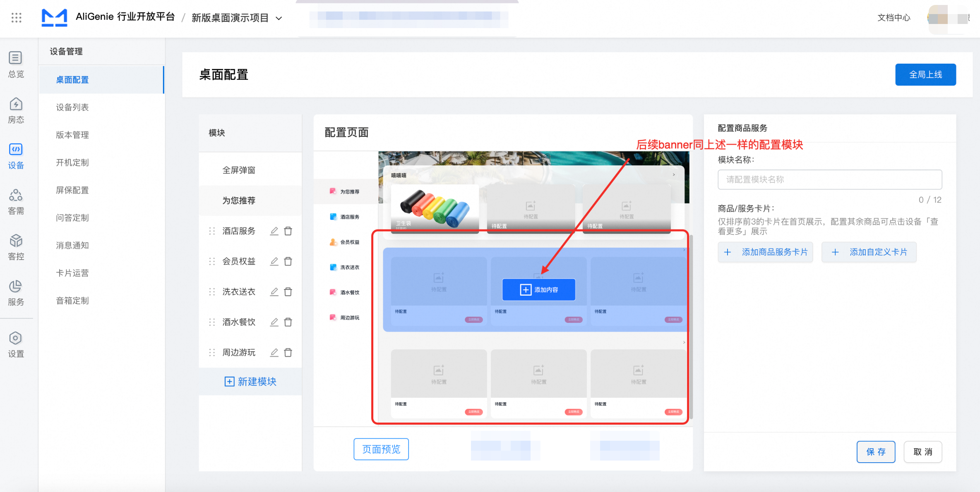980x492 pixels.
Task: Click the AliGenie logo
Action: (54, 17)
